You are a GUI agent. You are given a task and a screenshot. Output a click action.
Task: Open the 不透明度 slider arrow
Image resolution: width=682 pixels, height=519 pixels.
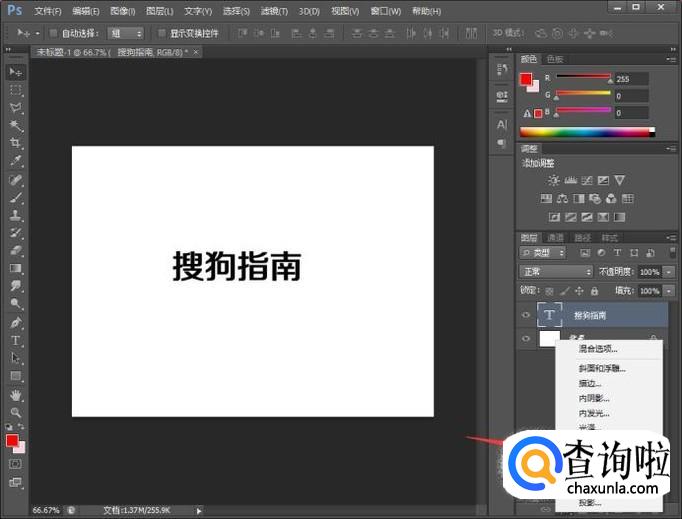point(669,272)
